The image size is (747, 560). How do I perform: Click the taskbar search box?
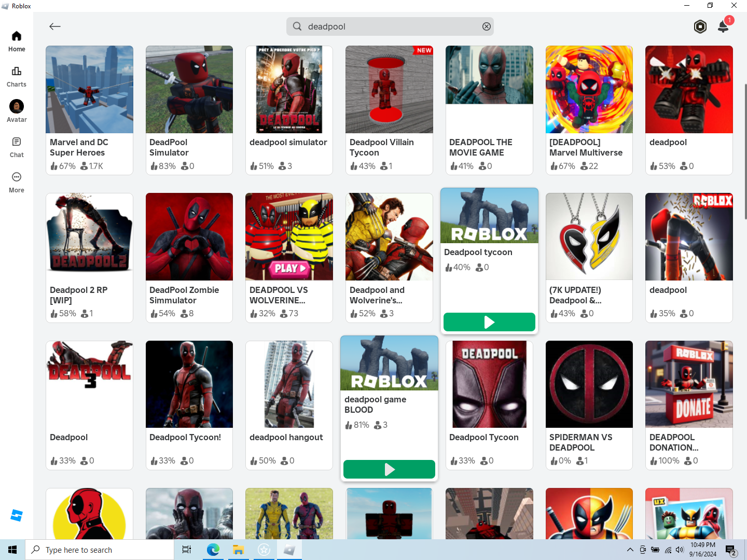pyautogui.click(x=100, y=550)
